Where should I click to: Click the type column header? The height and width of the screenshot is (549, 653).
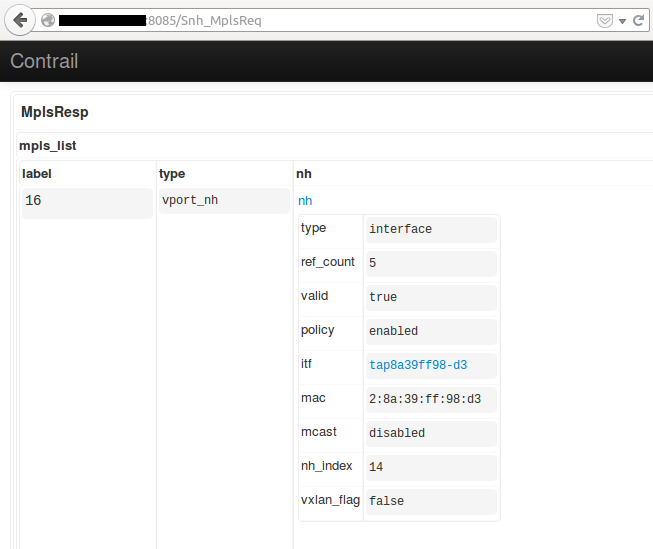(172, 174)
